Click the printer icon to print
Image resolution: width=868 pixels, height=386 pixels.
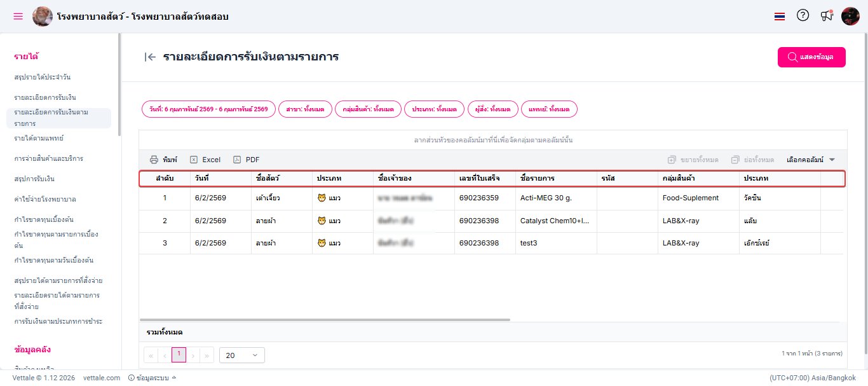(x=154, y=160)
